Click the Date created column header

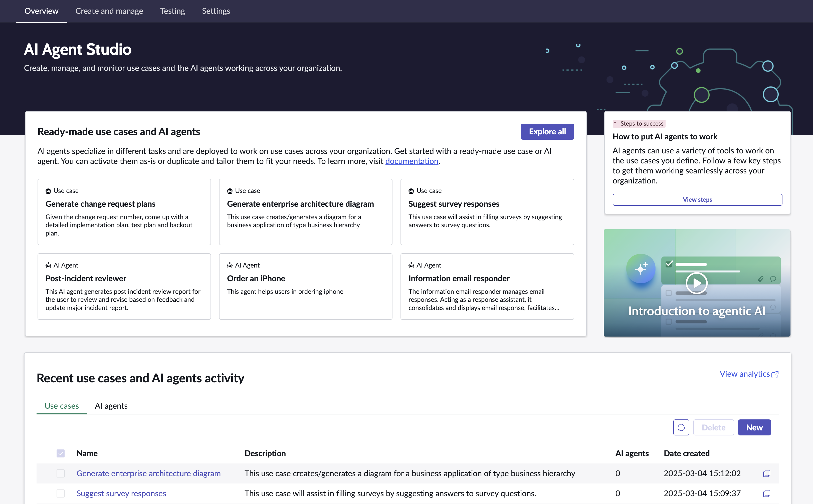pos(687,453)
